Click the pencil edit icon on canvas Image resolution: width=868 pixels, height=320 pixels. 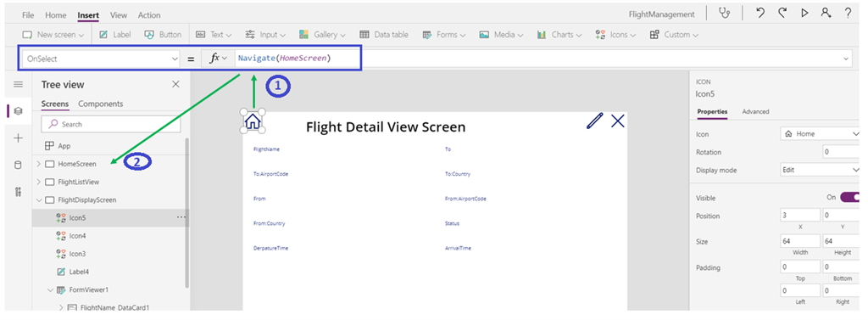pos(594,121)
